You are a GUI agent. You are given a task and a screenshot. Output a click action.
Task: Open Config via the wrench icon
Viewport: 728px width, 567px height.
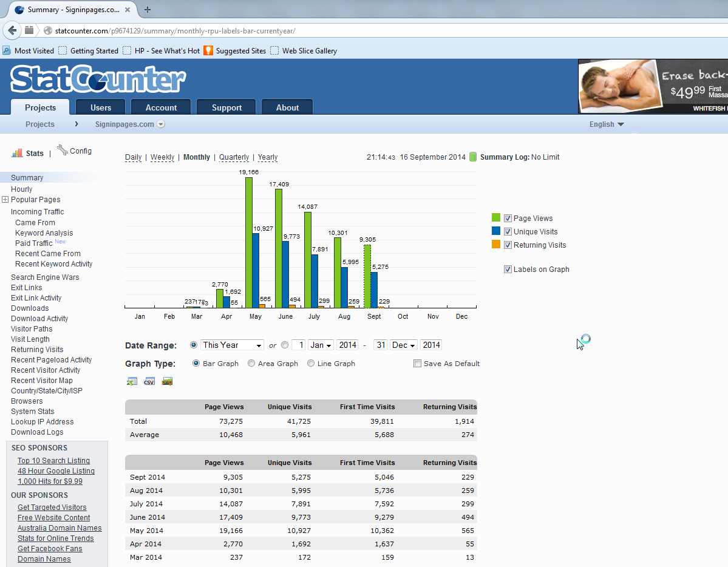(63, 150)
